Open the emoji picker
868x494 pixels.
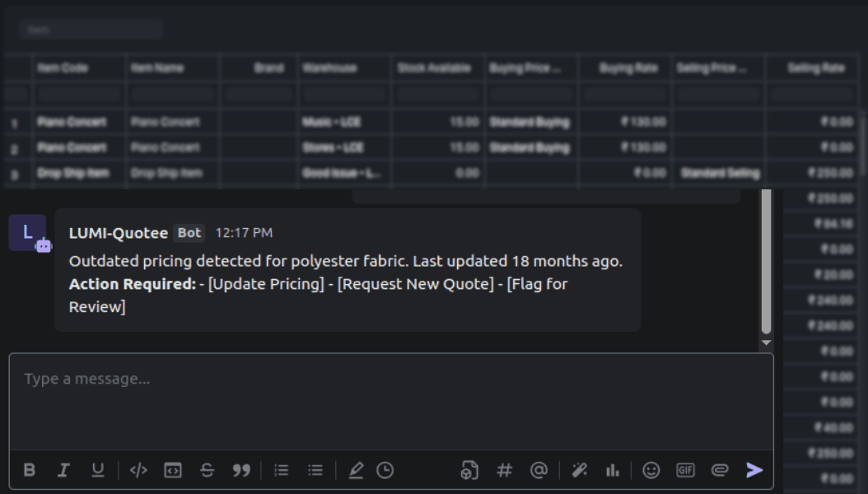[x=651, y=470]
